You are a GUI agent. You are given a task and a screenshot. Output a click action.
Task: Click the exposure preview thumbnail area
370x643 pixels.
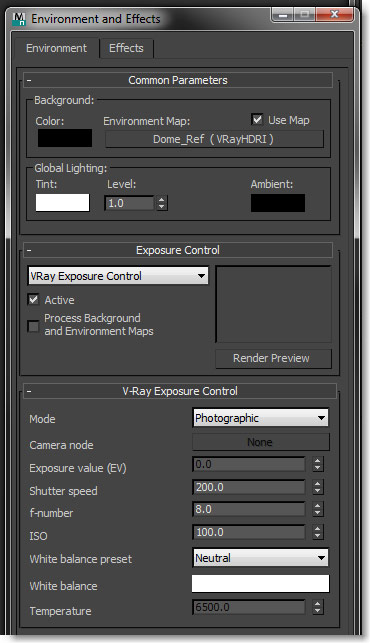coord(274,304)
